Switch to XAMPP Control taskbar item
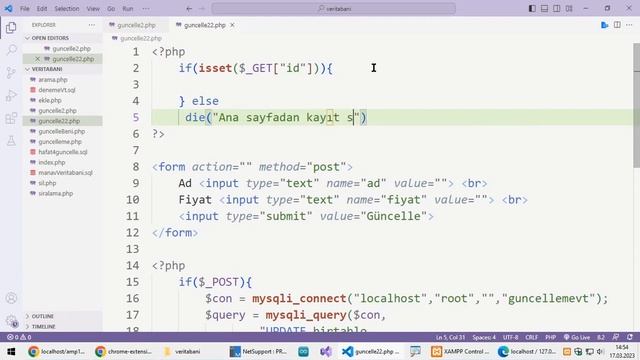 460,351
